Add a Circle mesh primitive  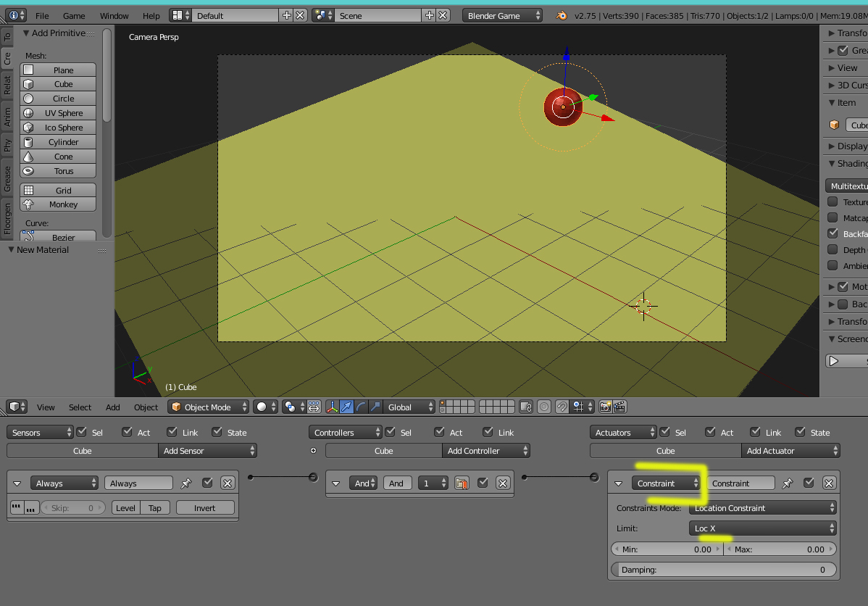(58, 99)
